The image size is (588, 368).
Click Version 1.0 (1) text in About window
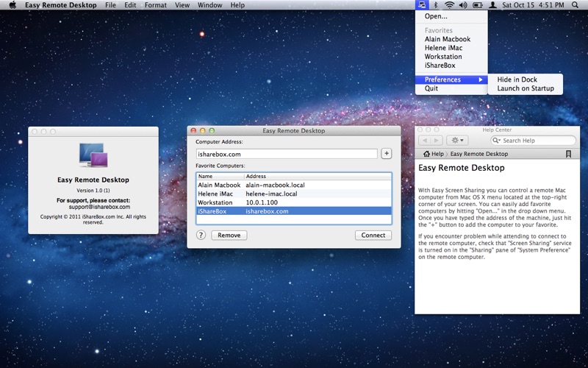coord(93,191)
